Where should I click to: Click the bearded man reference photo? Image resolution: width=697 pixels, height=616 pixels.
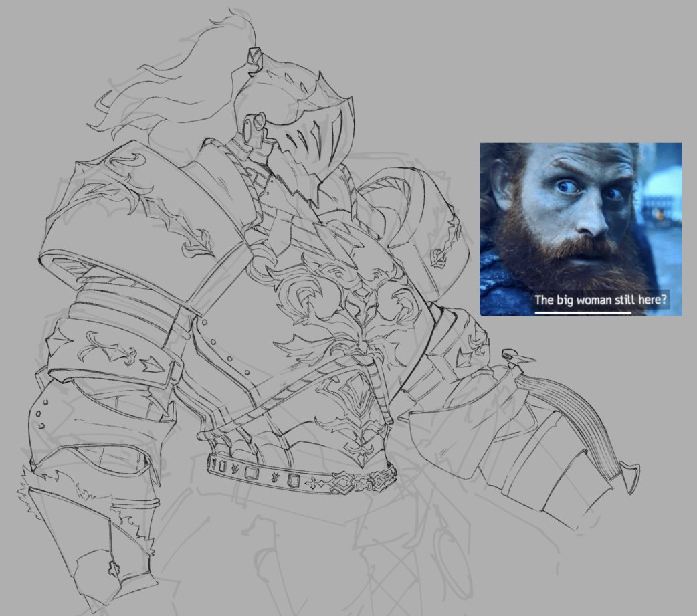581,229
